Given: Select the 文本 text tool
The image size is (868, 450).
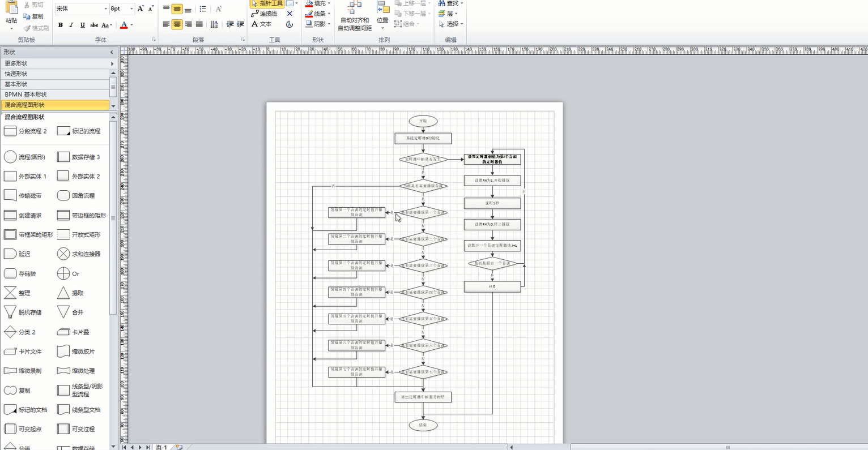Looking at the screenshot, I should point(261,24).
